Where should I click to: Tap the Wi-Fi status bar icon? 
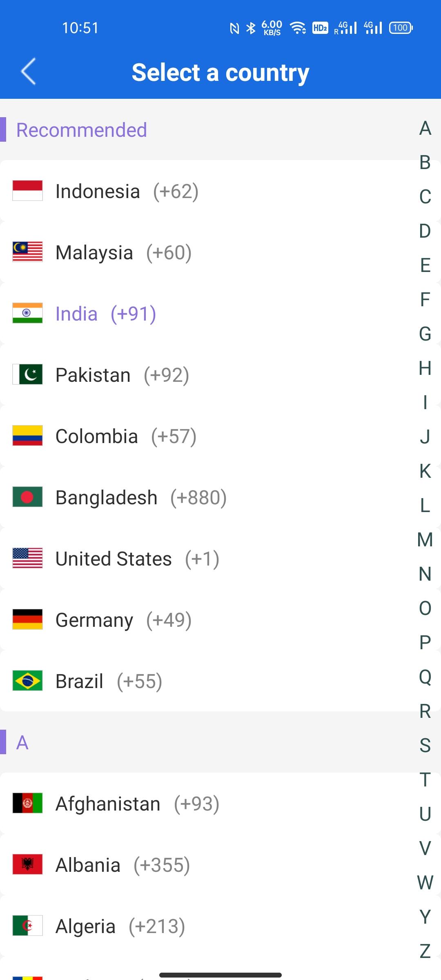298,28
